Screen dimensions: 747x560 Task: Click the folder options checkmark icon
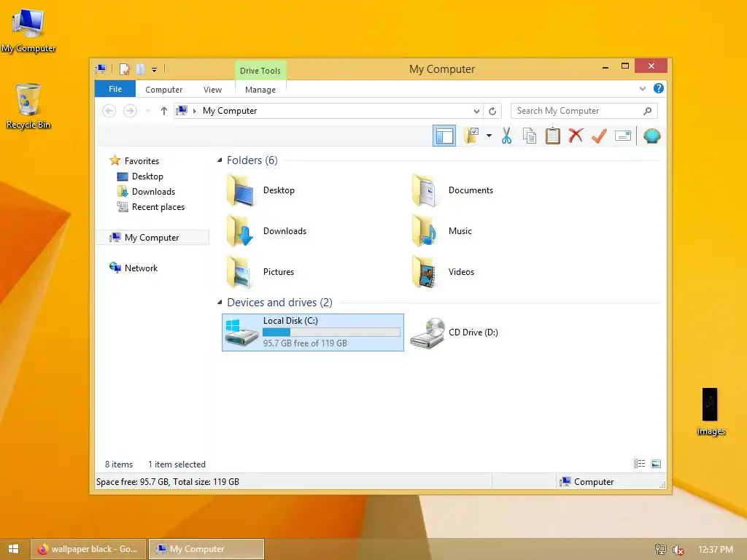pyautogui.click(x=471, y=136)
